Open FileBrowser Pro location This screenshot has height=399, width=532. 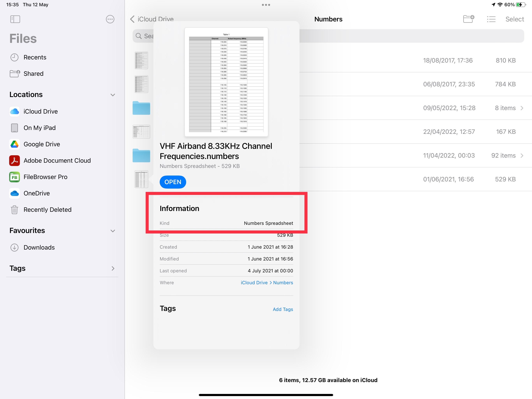click(x=45, y=177)
